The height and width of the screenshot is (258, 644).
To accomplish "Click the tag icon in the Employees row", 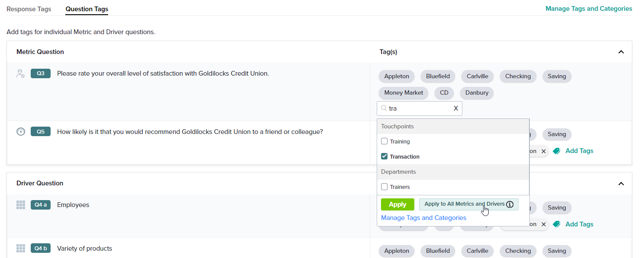I will click(x=557, y=224).
